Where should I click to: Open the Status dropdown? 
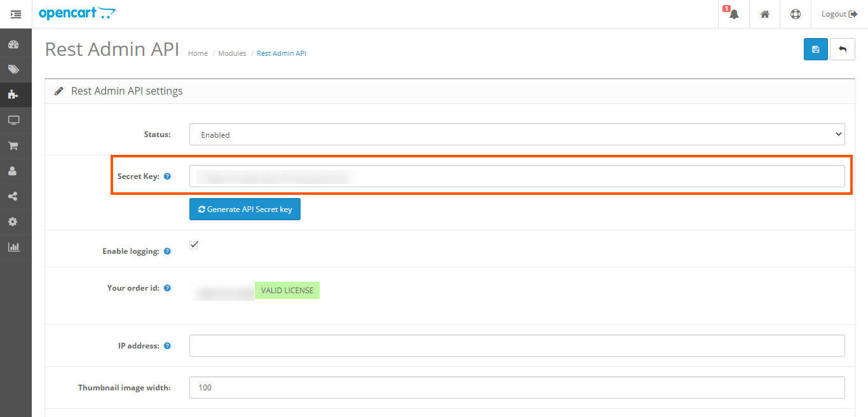click(517, 135)
